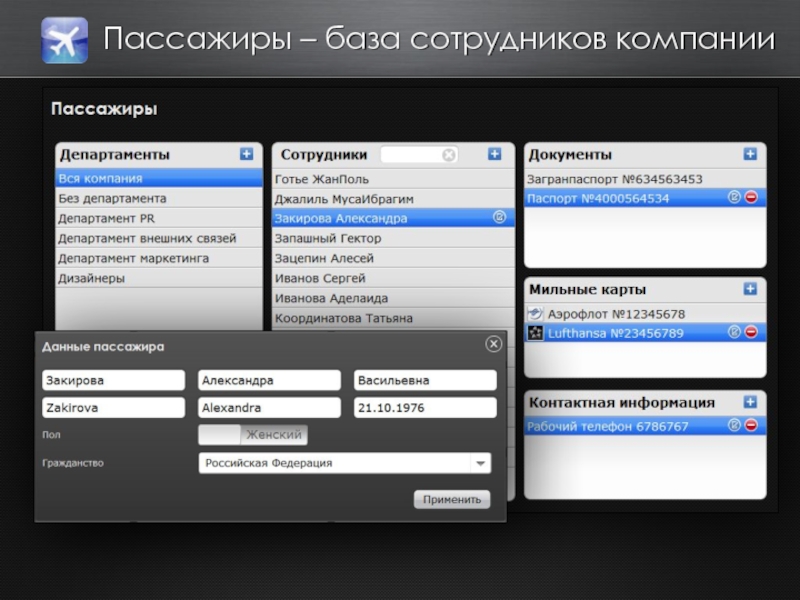Select employee Зацепин Алесей
The width and height of the screenshot is (800, 600).
tap(393, 258)
